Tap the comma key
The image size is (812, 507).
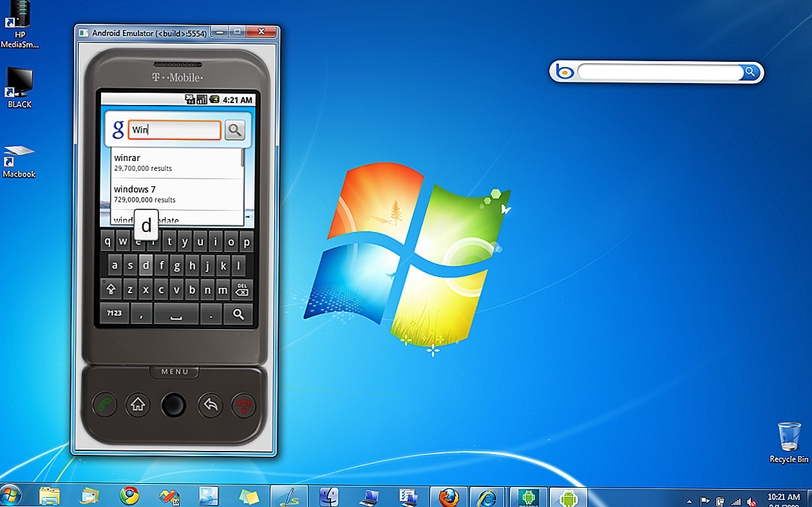point(140,314)
